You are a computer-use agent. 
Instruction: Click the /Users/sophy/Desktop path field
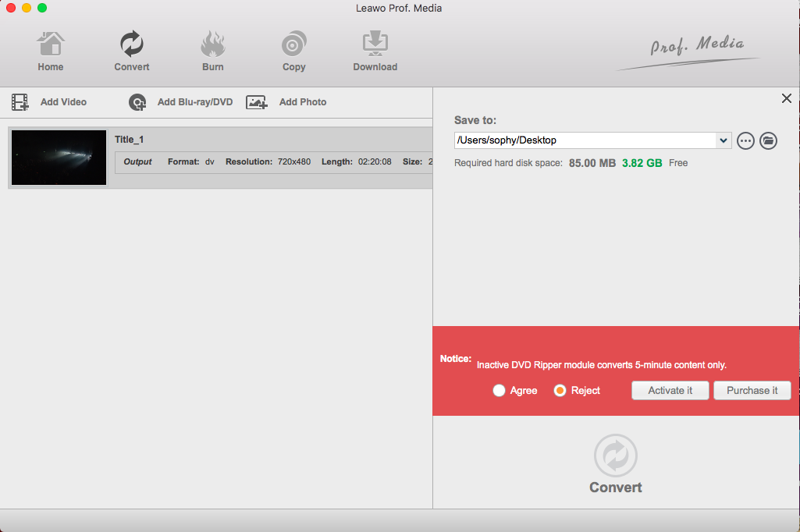[x=585, y=140]
